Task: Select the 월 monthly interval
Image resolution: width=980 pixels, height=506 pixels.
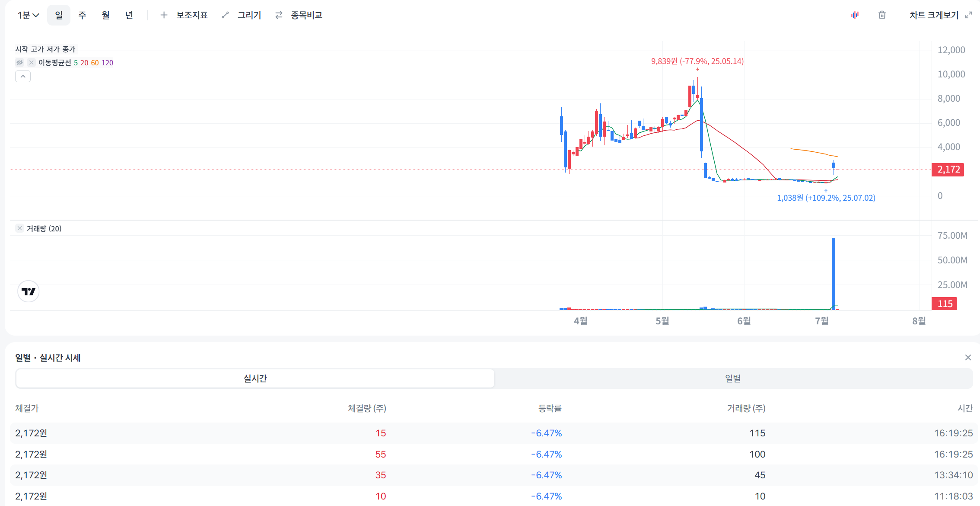Action: (x=105, y=15)
